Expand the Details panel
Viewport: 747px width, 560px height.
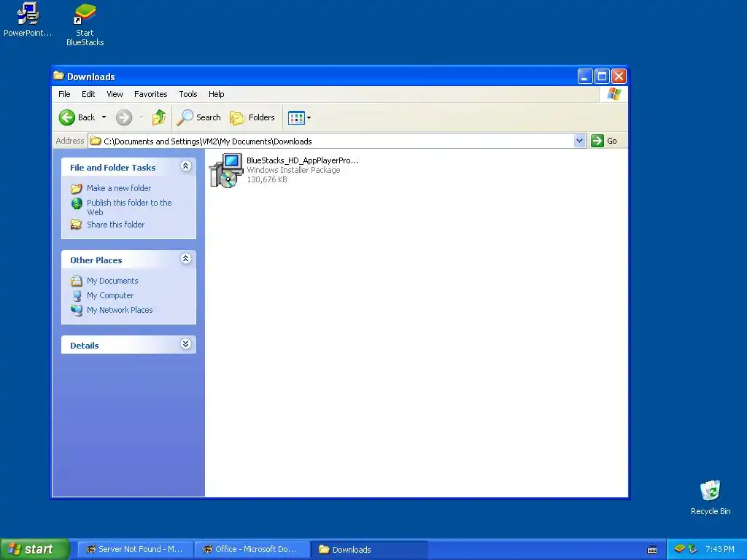pos(186,344)
